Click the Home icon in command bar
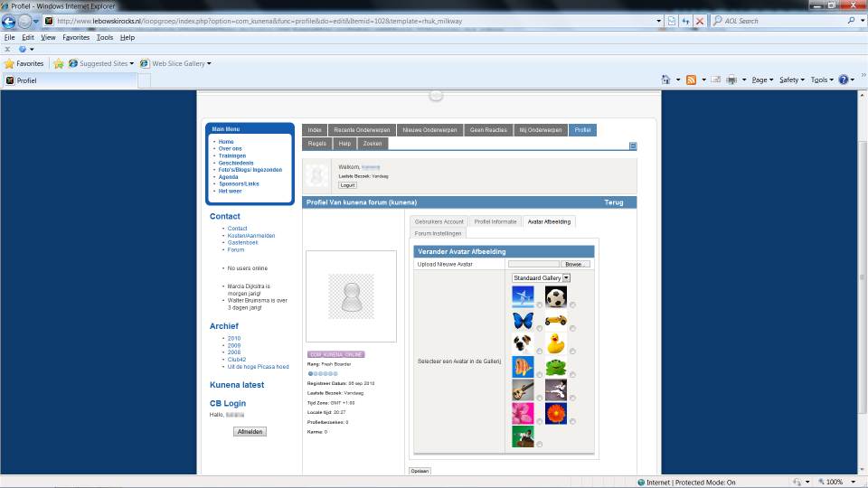This screenshot has height=488, width=868. (x=665, y=80)
